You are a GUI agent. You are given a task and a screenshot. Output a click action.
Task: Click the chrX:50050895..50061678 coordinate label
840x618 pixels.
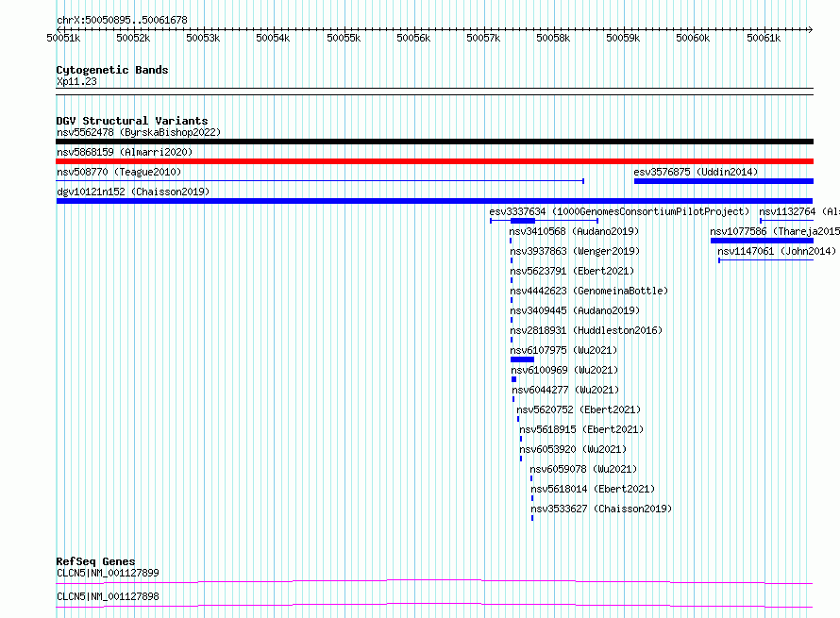click(122, 21)
